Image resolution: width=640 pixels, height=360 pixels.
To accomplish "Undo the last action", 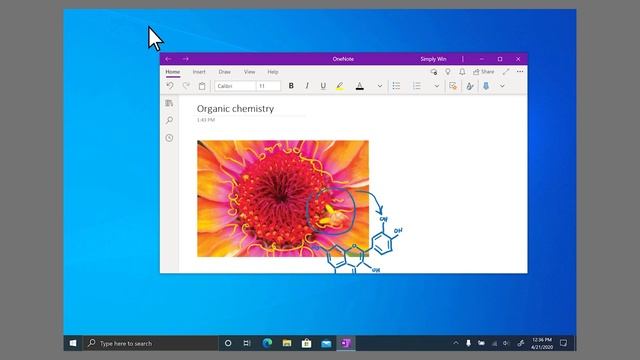I will click(x=170, y=86).
